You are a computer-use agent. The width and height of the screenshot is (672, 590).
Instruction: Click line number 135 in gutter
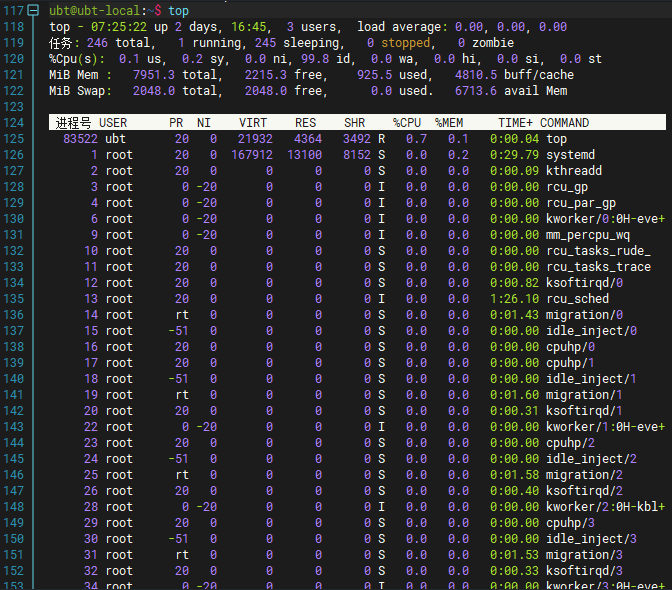click(x=14, y=299)
